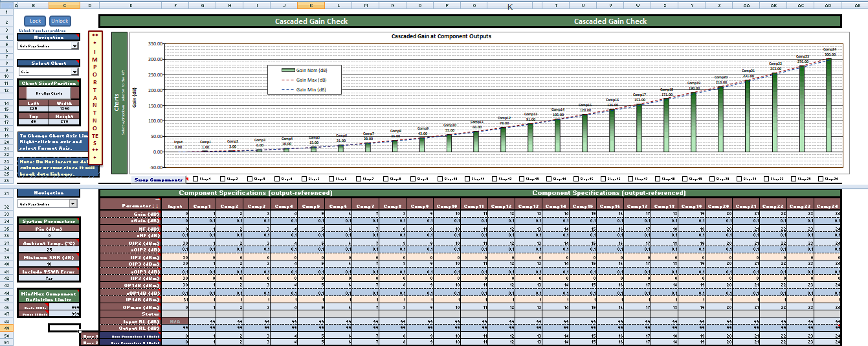The height and width of the screenshot is (346, 868).
Task: Select the Gain Max legend entry
Action: 310,79
